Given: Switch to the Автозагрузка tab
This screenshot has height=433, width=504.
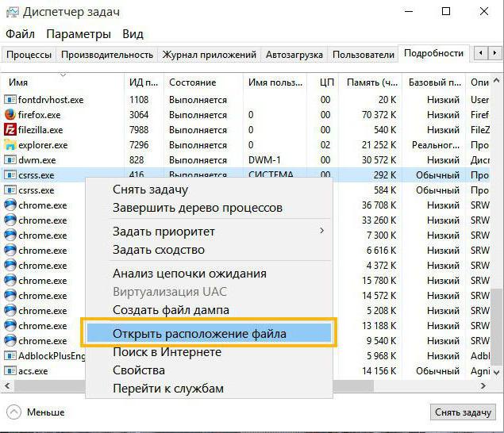Looking at the screenshot, I should [294, 55].
